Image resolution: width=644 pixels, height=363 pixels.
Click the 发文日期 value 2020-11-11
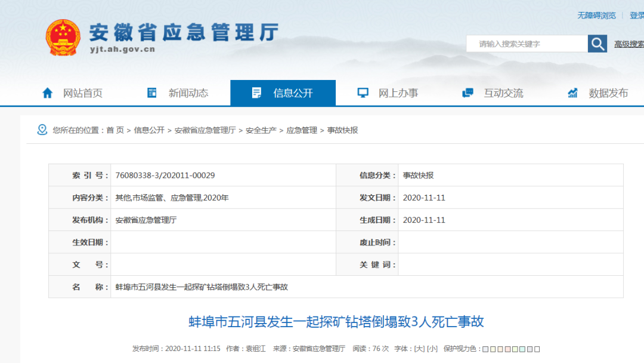click(x=424, y=198)
